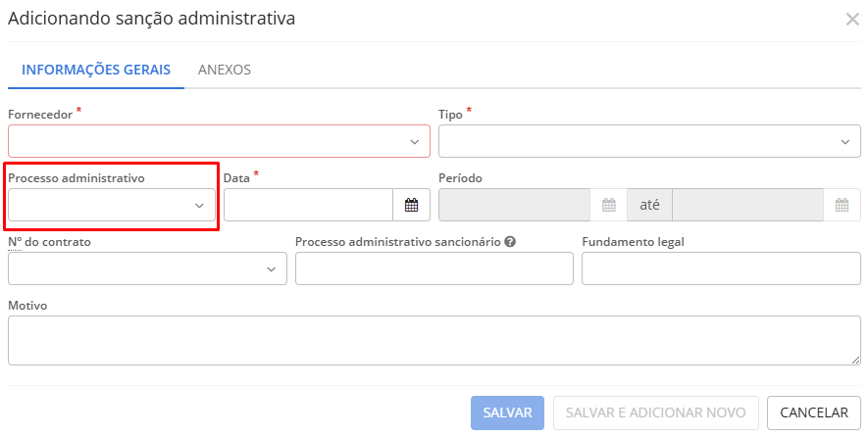
Task: Focus the Data input field
Action: click(308, 205)
